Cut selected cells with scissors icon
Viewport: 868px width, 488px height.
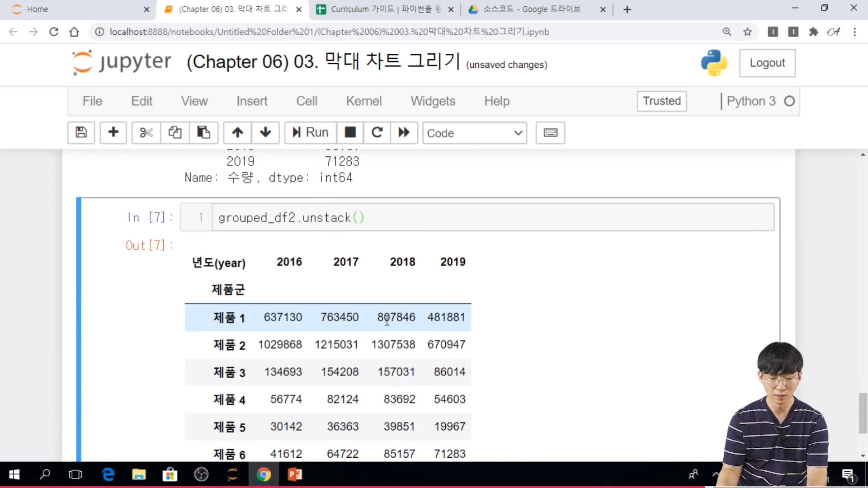click(146, 132)
